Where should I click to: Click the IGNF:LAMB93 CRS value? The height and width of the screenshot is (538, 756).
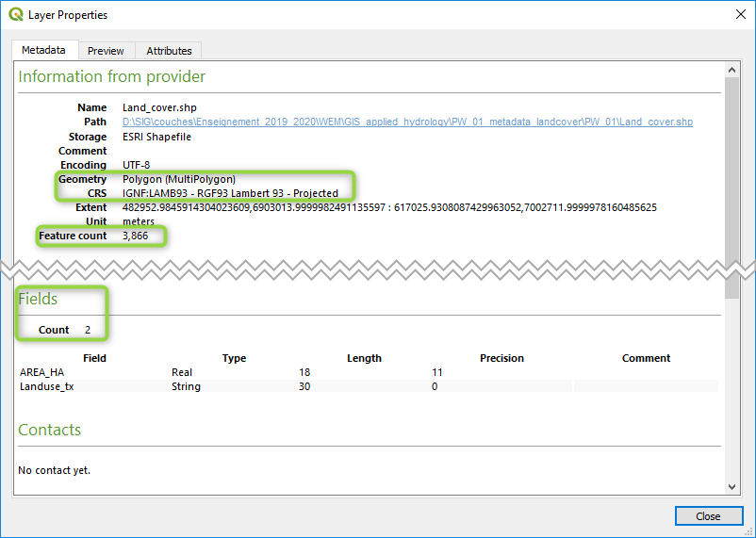click(230, 193)
